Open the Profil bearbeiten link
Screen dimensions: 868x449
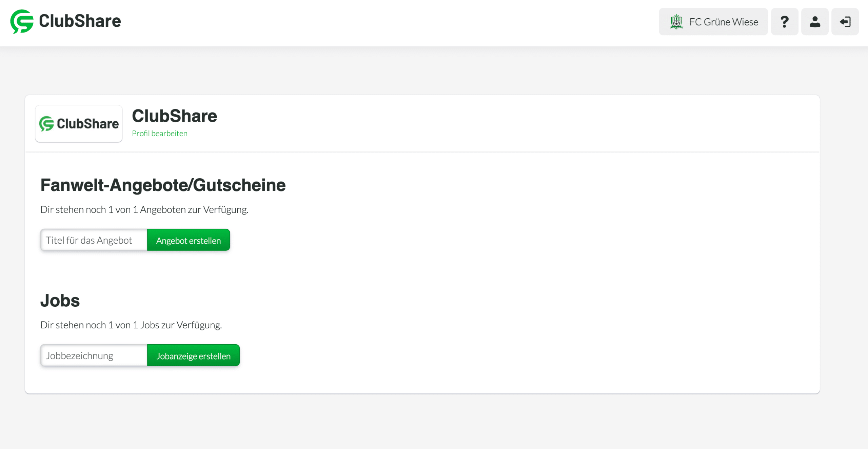[160, 134]
